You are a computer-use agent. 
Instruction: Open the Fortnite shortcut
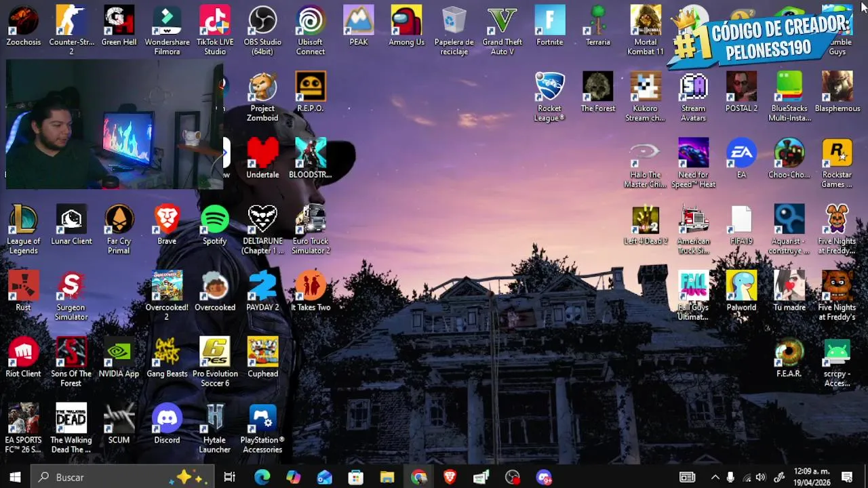point(550,27)
